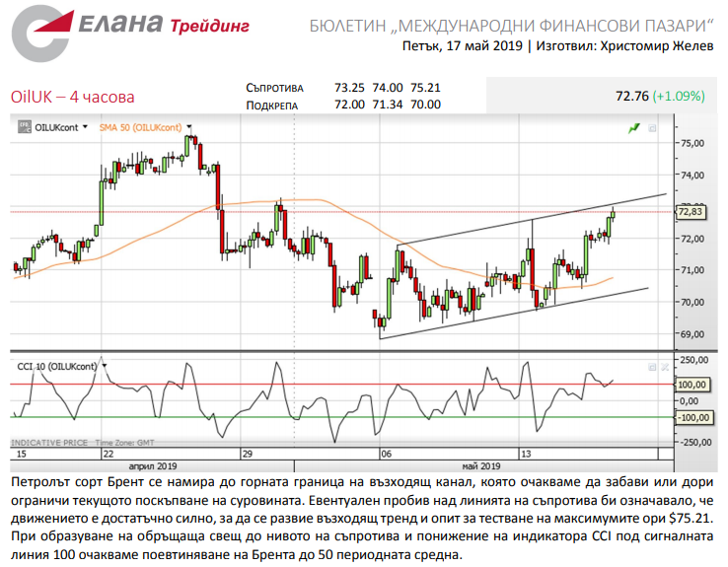Click the support value 71.34
The width and height of the screenshot is (728, 567).
click(x=388, y=105)
